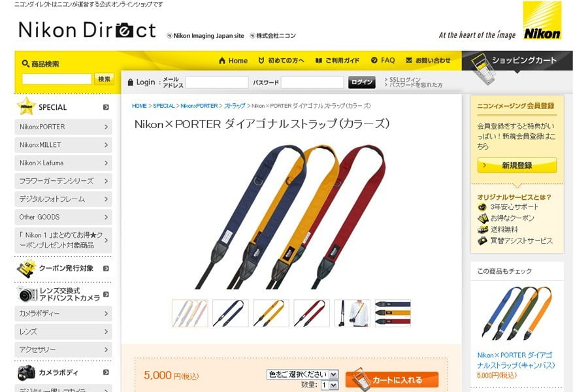This screenshot has height=392, width=588.
Task: Click the Nikon yellow logo
Action: click(542, 21)
